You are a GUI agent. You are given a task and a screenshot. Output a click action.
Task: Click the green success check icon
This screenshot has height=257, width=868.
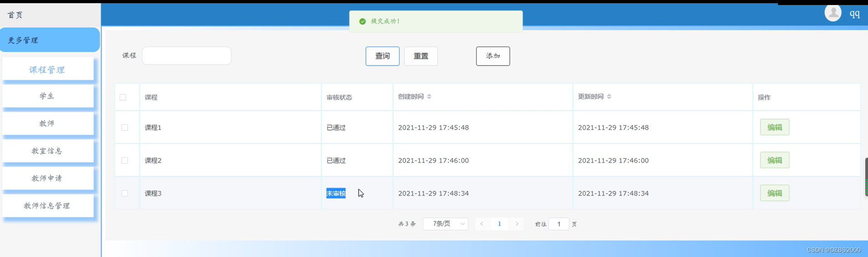[362, 21]
